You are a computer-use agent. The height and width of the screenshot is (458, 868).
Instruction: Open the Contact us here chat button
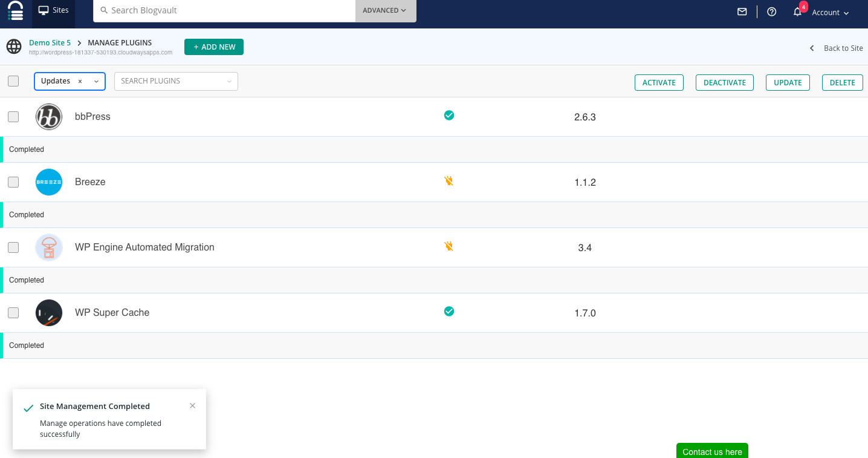click(712, 451)
